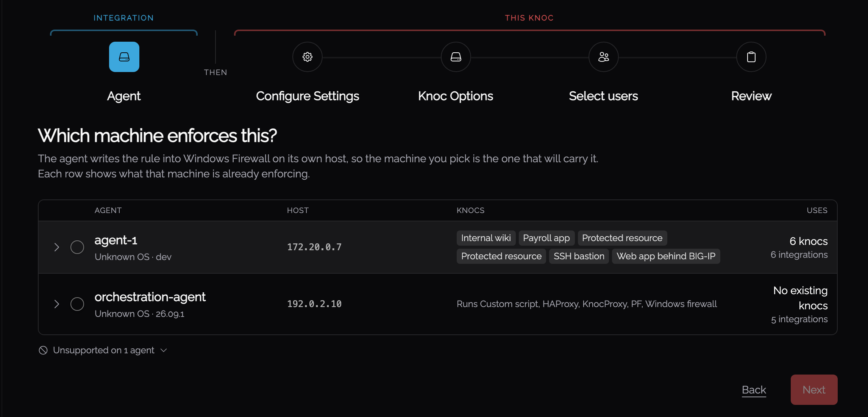
Task: Click Unknown OS · 26.09.1 subtitle
Action: [139, 314]
